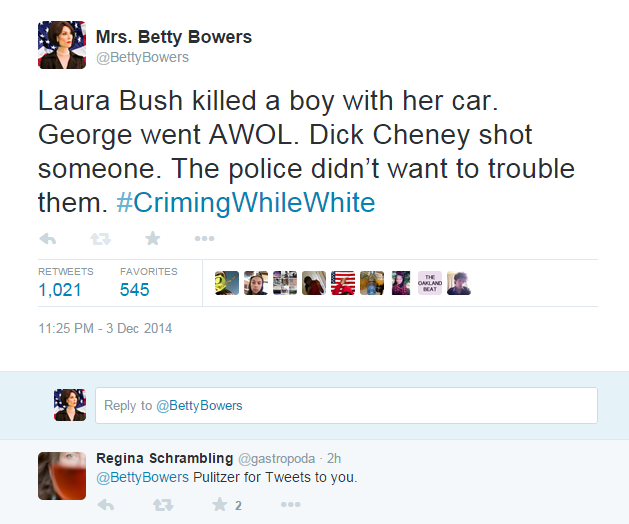Favorite Regina Schrambling's reply
This screenshot has width=629, height=524.
pyautogui.click(x=219, y=505)
